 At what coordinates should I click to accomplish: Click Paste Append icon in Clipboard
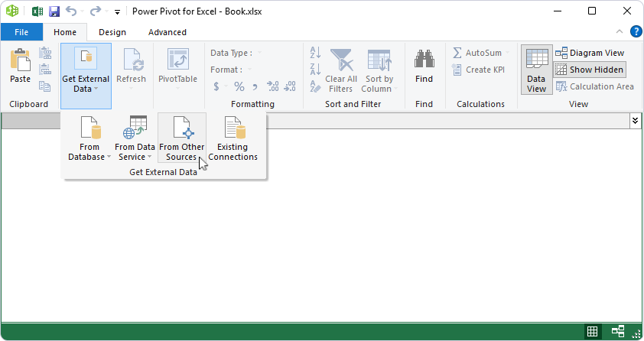click(x=45, y=53)
